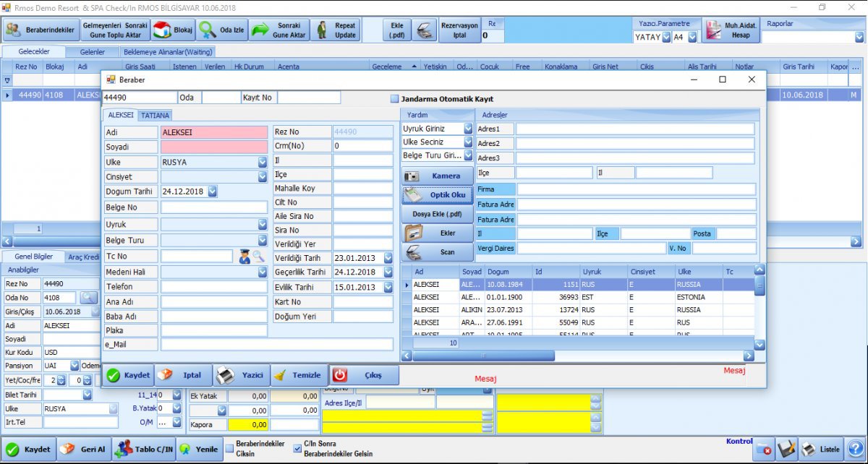The width and height of the screenshot is (868, 464).
Task: Click the Telefon input field
Action: (214, 286)
